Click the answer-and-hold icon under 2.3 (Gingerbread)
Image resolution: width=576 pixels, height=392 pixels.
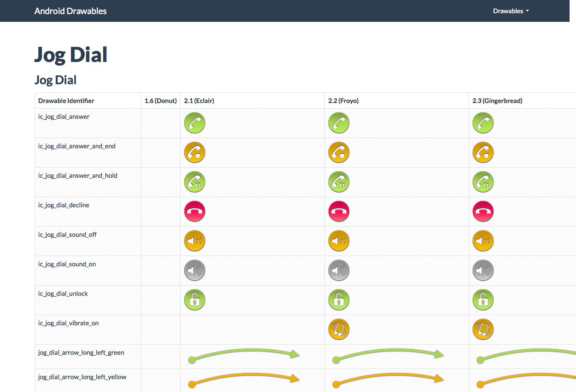483,182
